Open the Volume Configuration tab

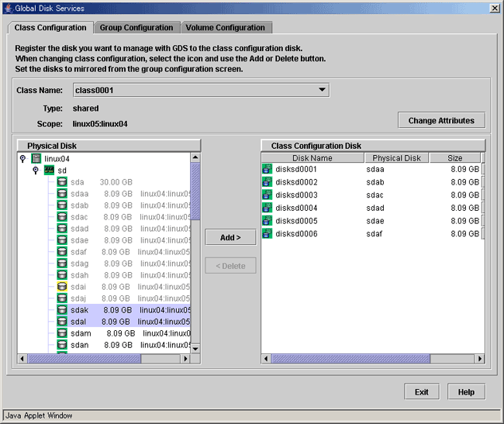click(x=224, y=28)
